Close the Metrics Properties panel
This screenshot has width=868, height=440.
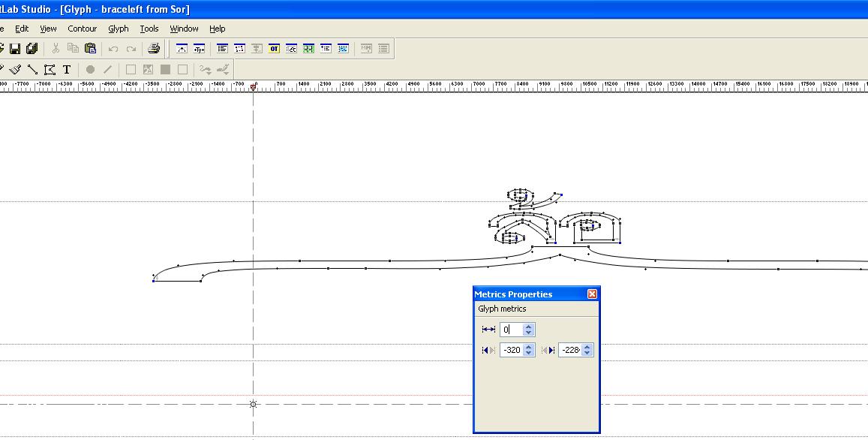592,294
